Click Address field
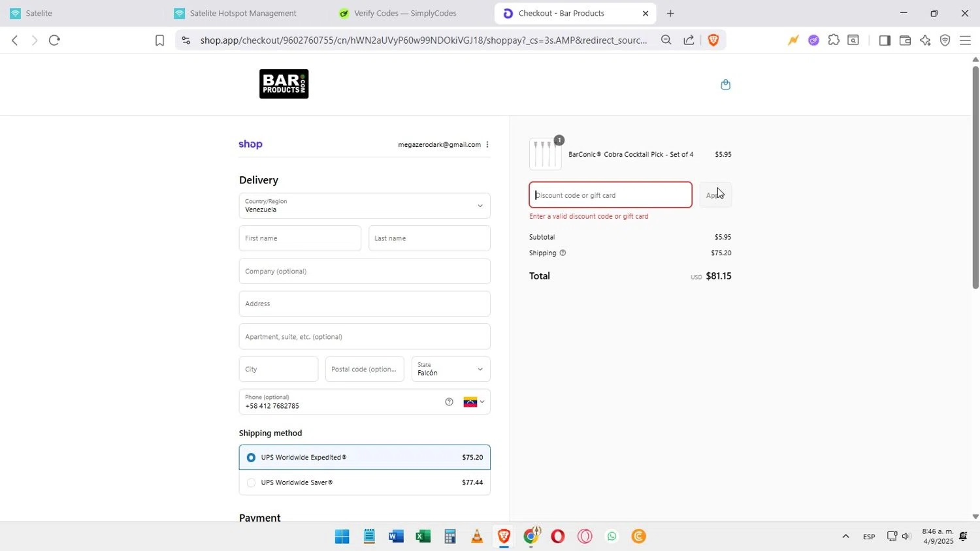The image size is (980, 551). tap(365, 304)
